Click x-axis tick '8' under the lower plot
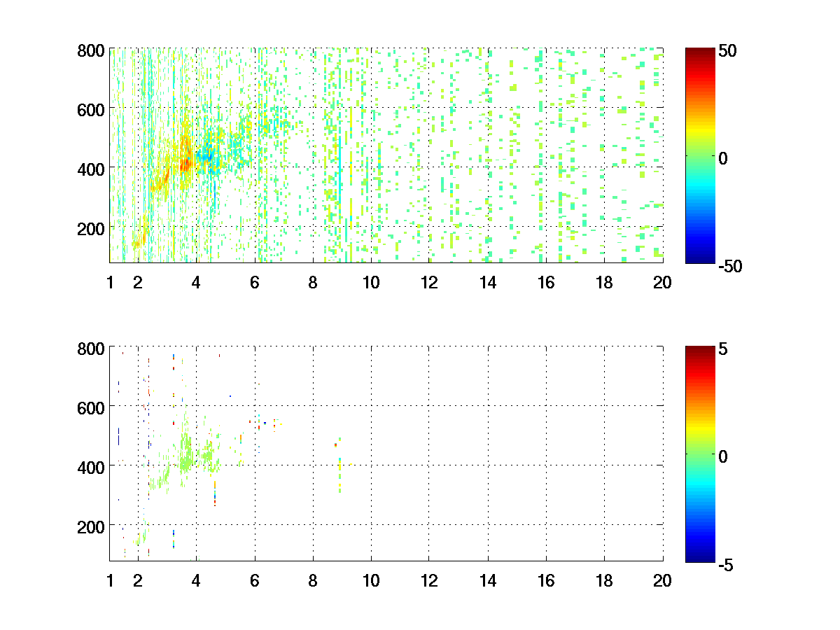Screen dimensions: 840x630 [x=312, y=580]
